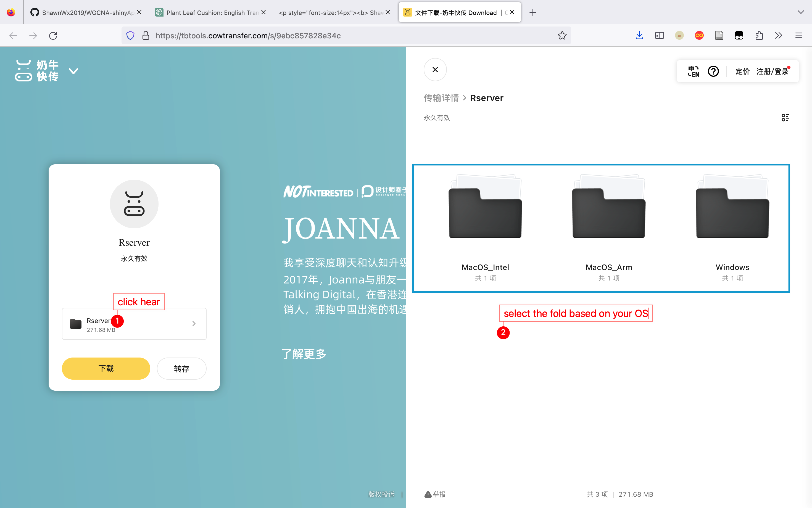The image size is (812, 508).
Task: Click the Firefox downloads arrow icon
Action: click(639, 36)
